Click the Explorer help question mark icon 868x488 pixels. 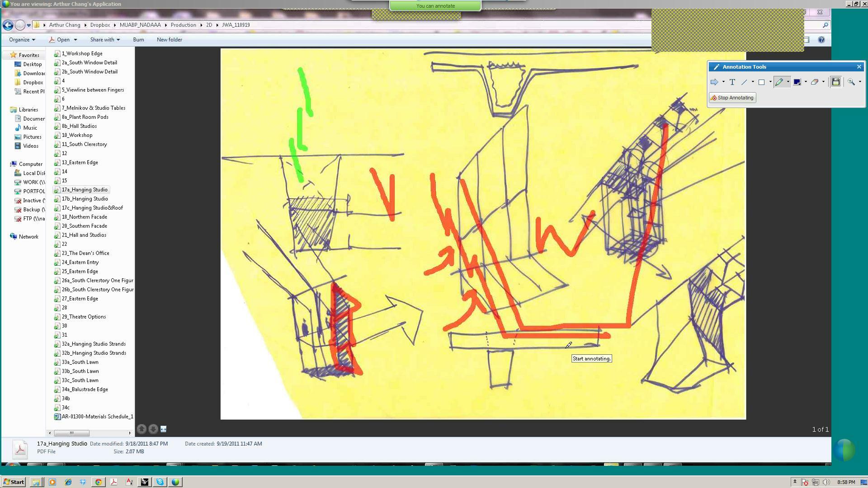(821, 40)
